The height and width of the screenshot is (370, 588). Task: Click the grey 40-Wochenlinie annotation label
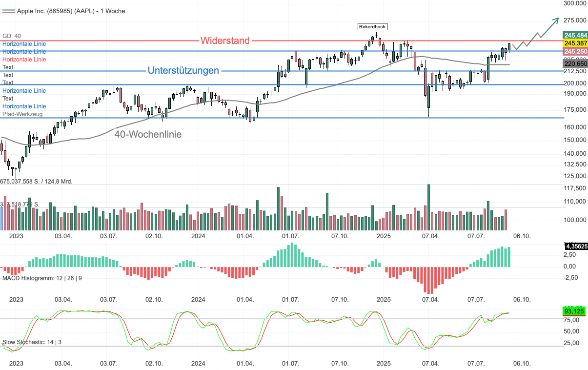coord(148,134)
